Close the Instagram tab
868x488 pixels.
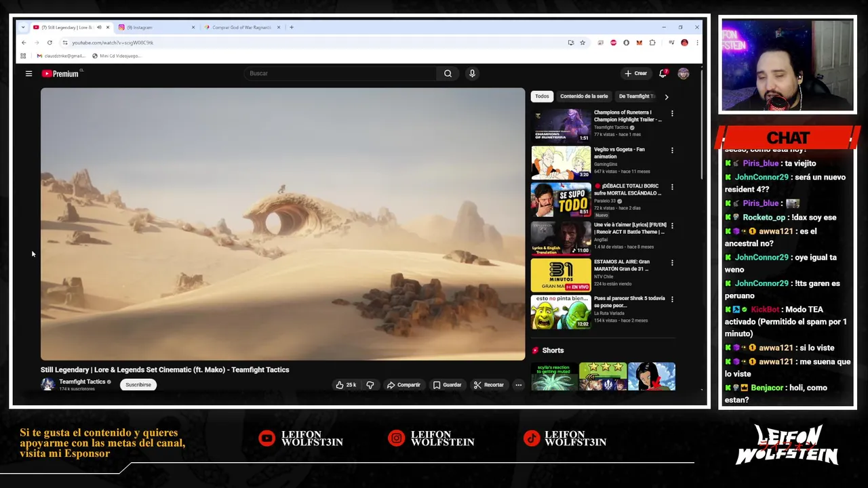[x=193, y=27]
